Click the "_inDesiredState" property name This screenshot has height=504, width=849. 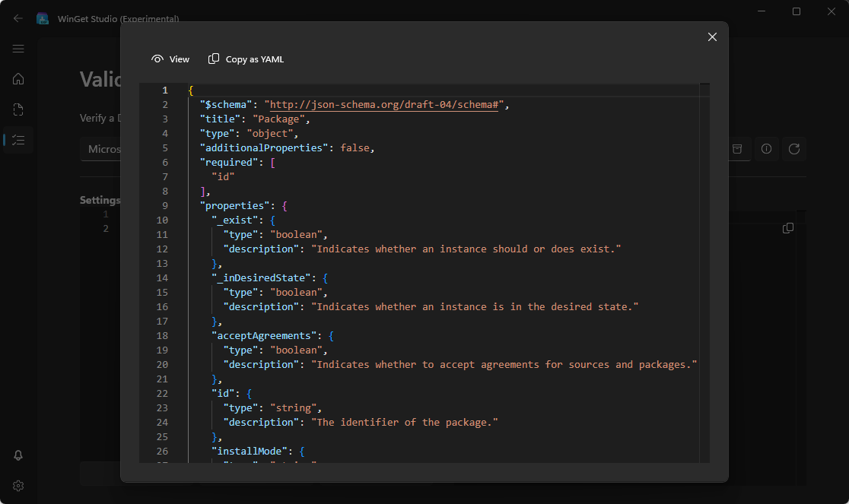[261, 278]
